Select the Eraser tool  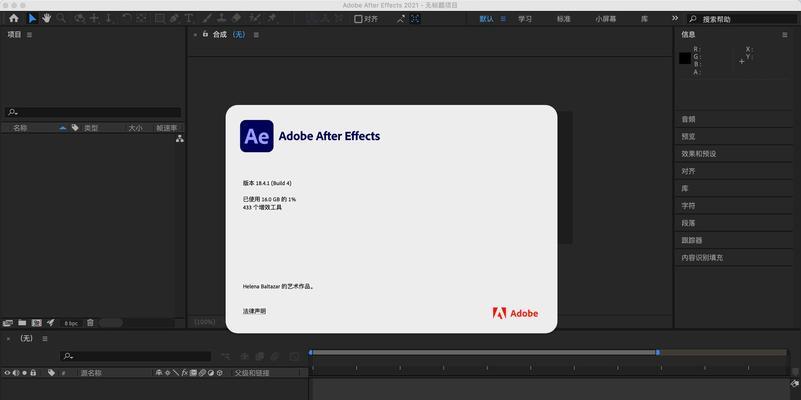pyautogui.click(x=236, y=18)
